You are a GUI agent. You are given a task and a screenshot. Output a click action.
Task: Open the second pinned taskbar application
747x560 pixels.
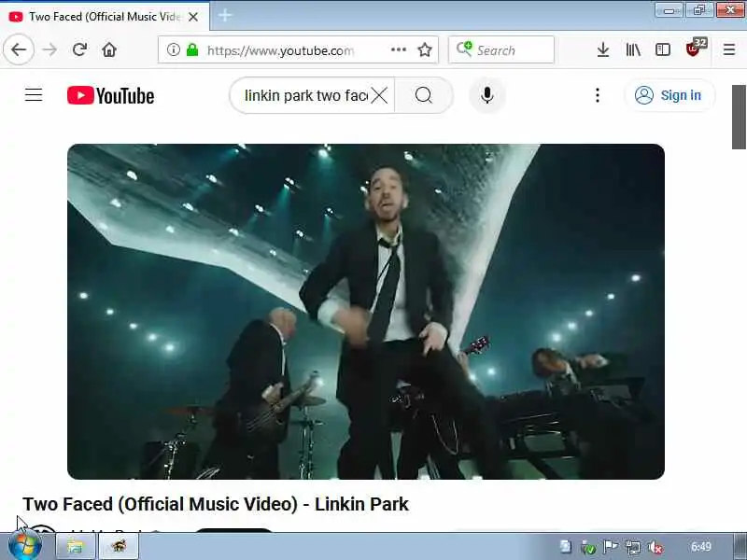120,546
